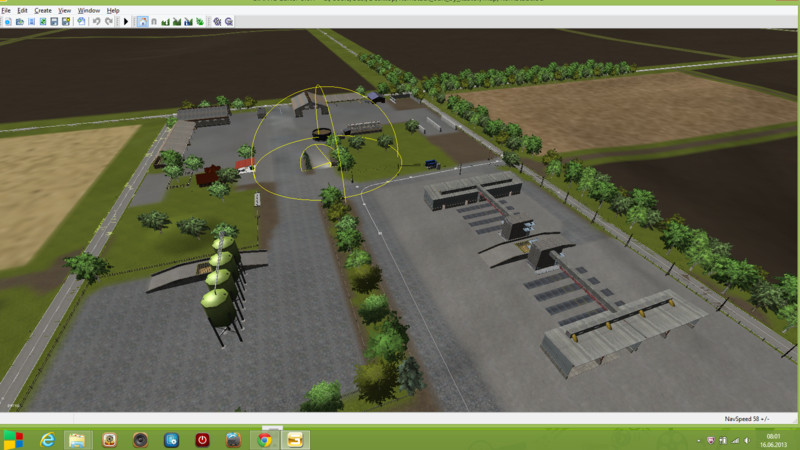Viewport: 800px width, 450px height.
Task: Click the New scene toolbar icon
Action: 6,20
